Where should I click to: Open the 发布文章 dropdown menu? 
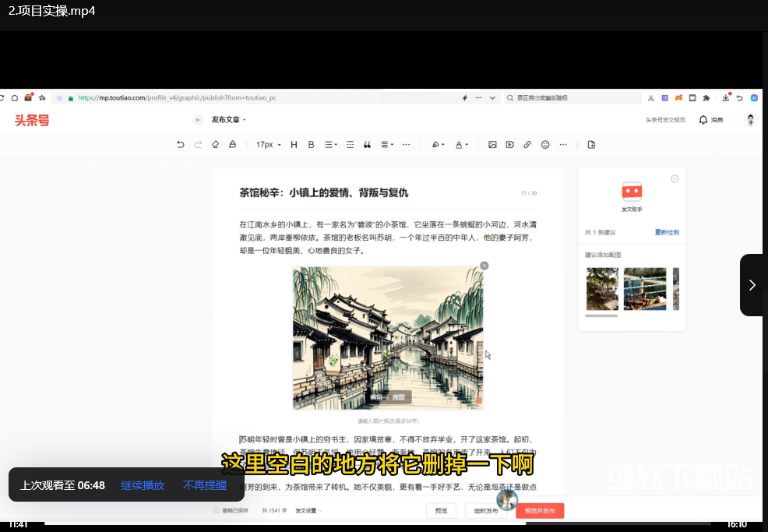[x=228, y=120]
